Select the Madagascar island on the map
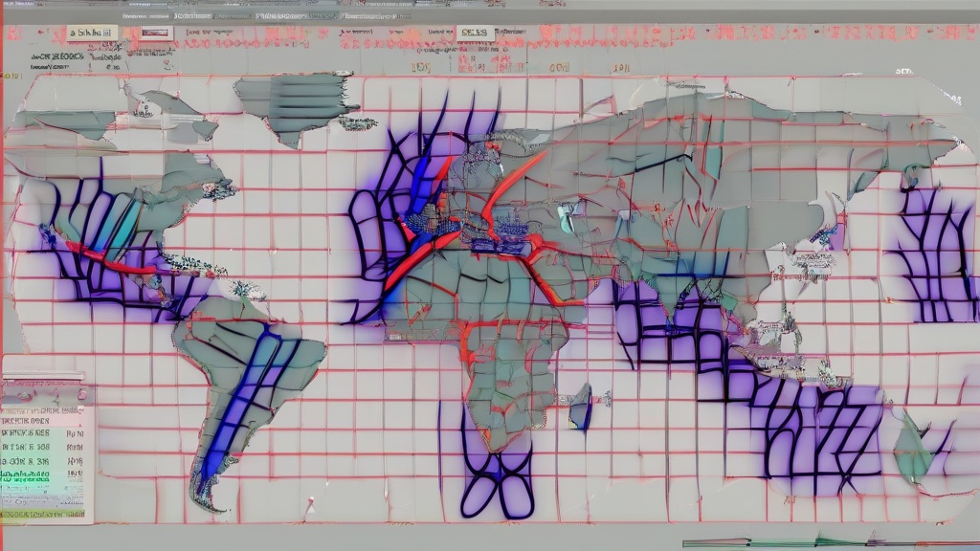The height and width of the screenshot is (551, 980). 581,406
